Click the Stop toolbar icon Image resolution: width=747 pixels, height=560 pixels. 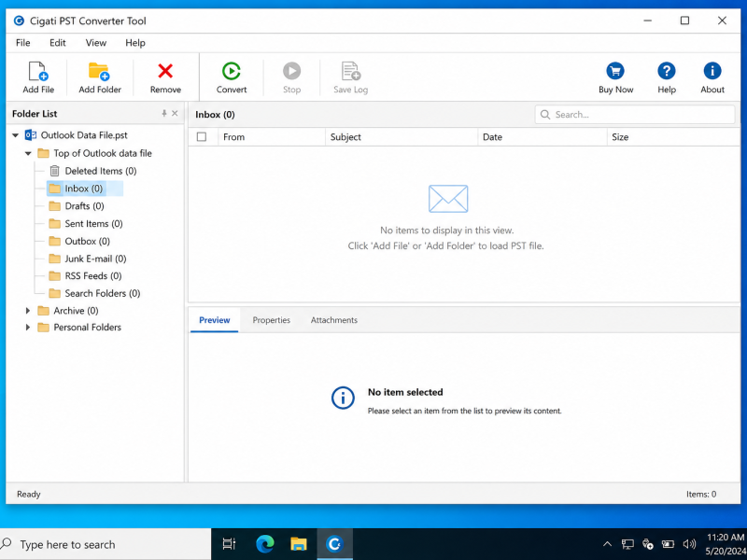(x=291, y=72)
